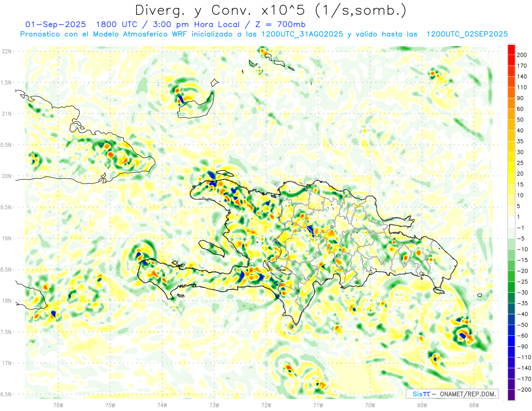Click the '-5' colorbar value
The width and height of the screenshot is (532, 411).
coord(521,239)
